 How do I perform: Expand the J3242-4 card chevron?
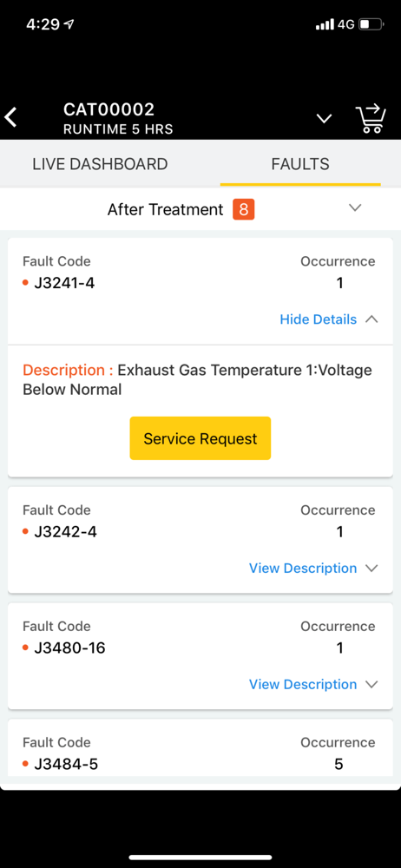(371, 569)
